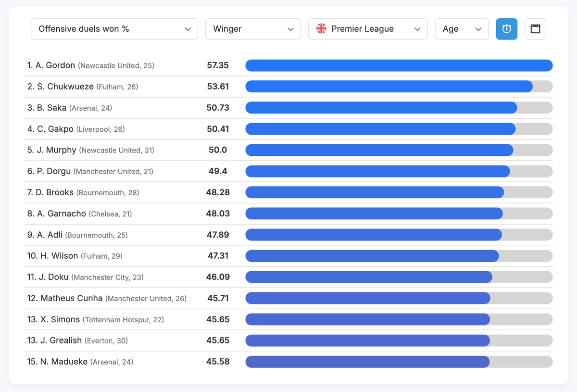Select player row 3. B. Saka
577x392 pixels.
point(289,108)
